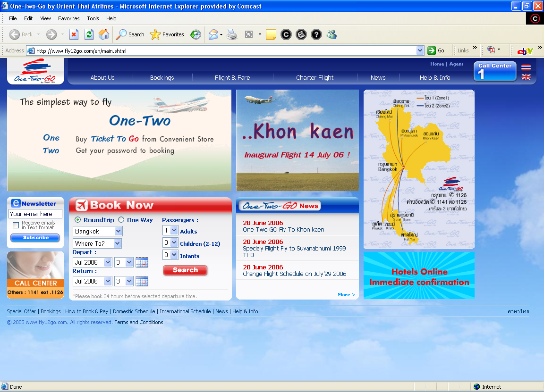Click the Call Center 1 badge
544x392 pixels.
[495, 71]
